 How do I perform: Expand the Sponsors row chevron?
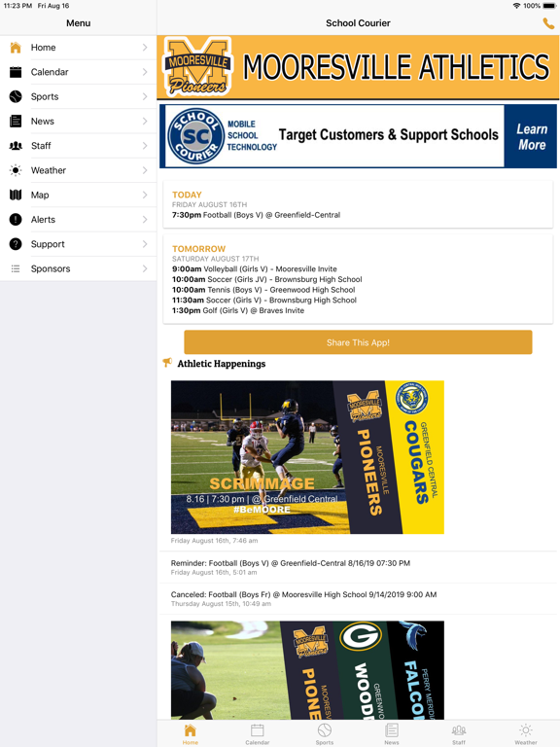(145, 268)
